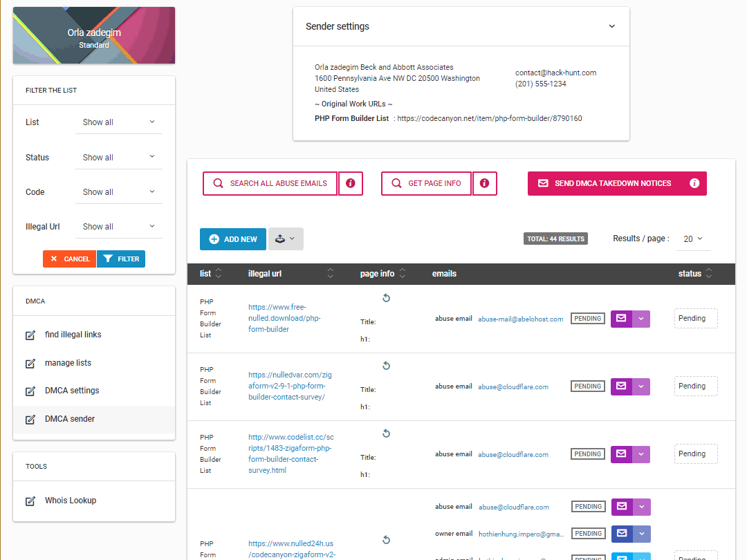Open the List filter dropdown
Screen dimensions: 747x560
[119, 122]
